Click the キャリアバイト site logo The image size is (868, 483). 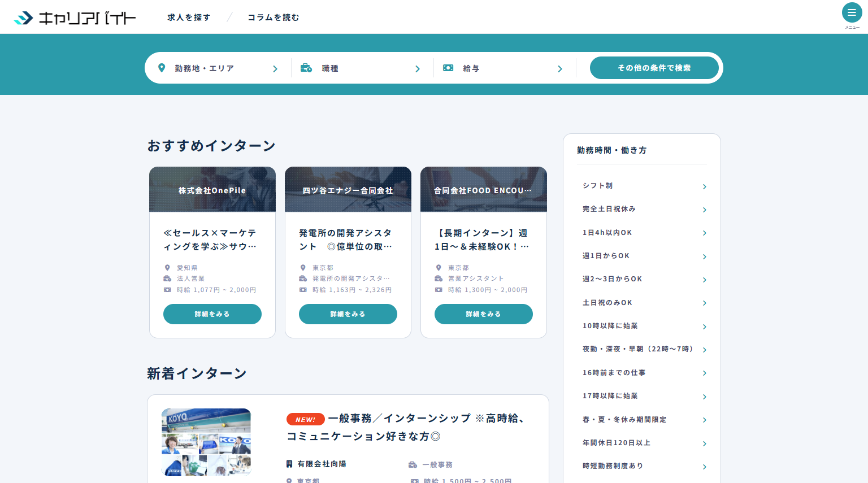pyautogui.click(x=75, y=18)
